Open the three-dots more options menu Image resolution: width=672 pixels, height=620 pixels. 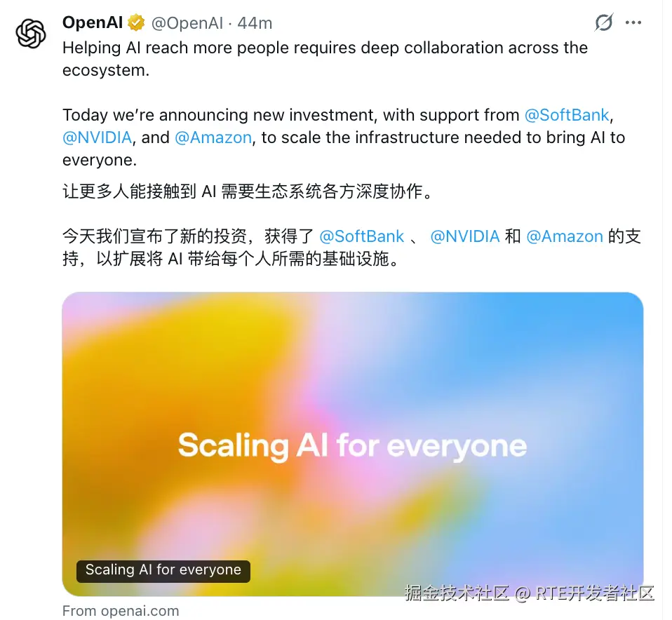click(633, 22)
